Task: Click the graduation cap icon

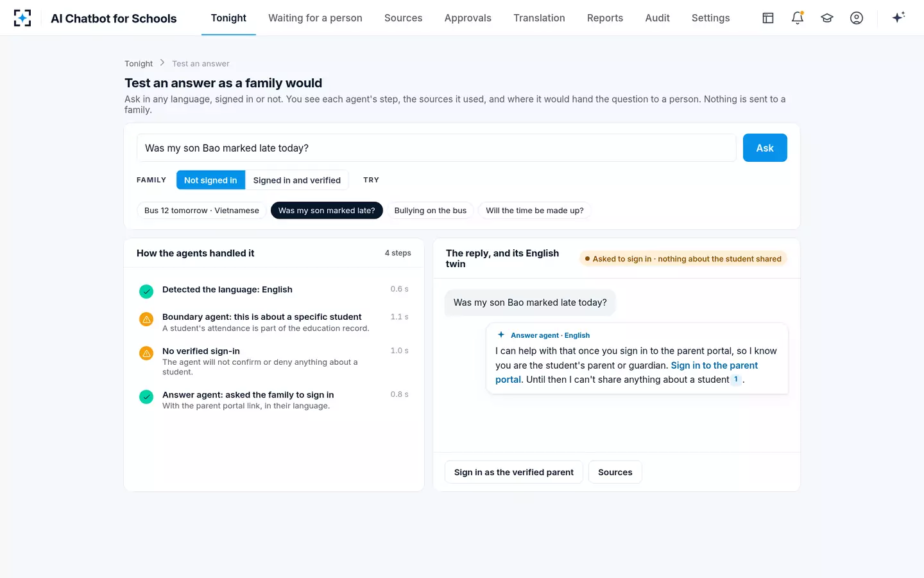Action: (827, 18)
